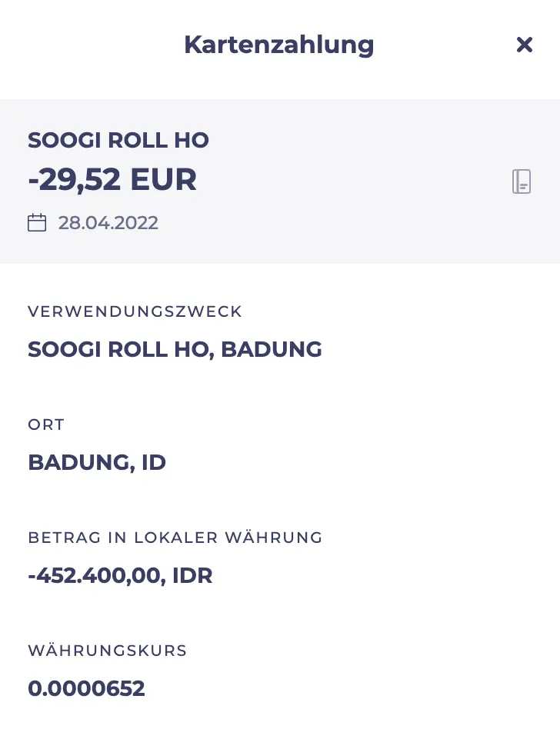
Task: Select the purpose text SOOGI ROLL HO, BADUNG
Action: click(175, 349)
